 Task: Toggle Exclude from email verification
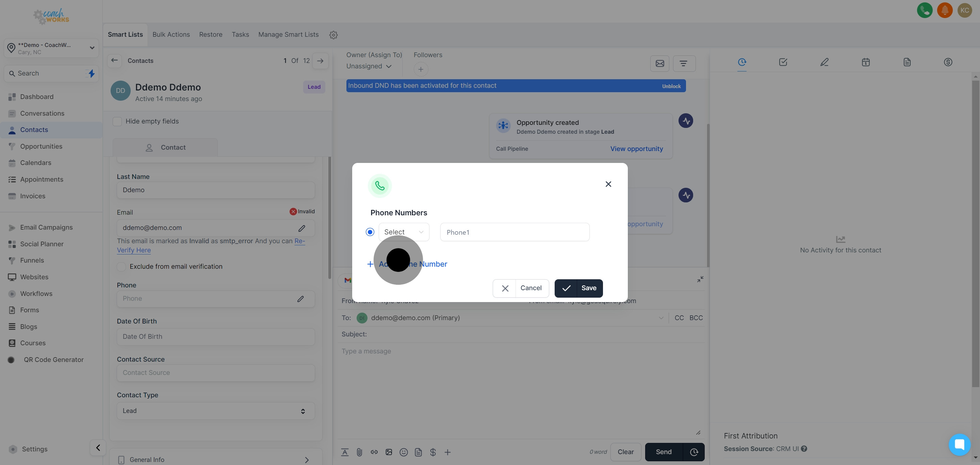[121, 267]
